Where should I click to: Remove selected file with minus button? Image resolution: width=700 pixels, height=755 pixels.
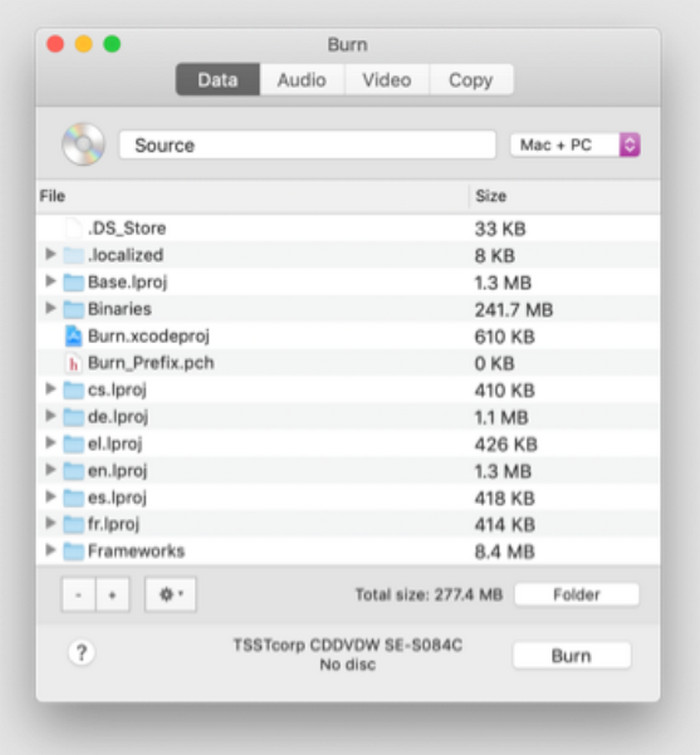78,595
